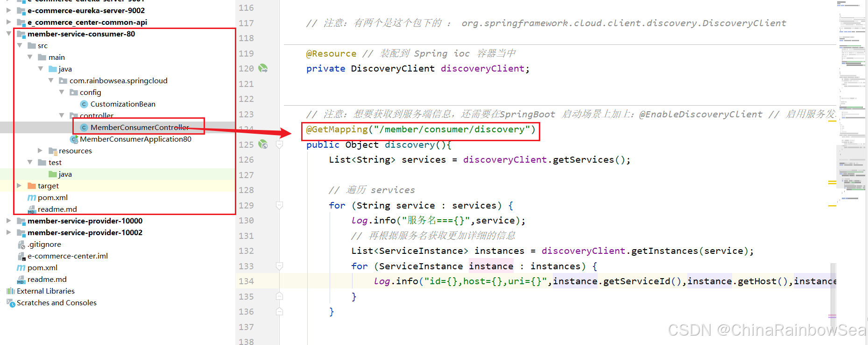The width and height of the screenshot is (868, 345).
Task: Select the green test java folder icon
Action: (x=53, y=174)
